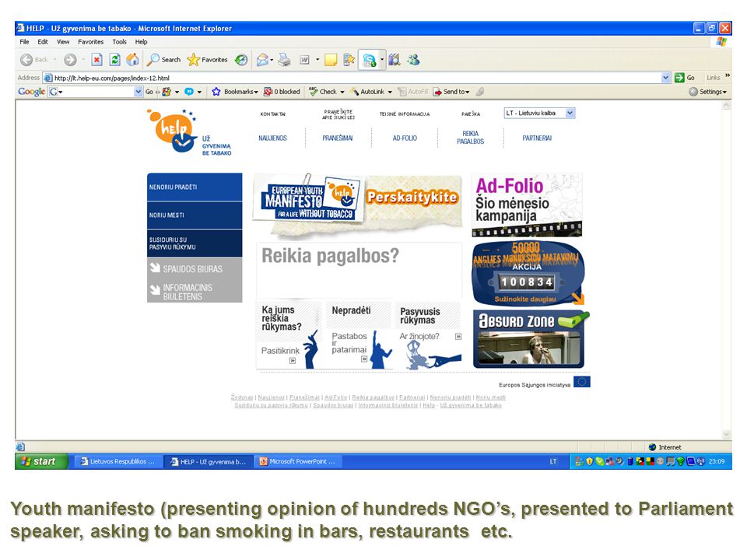Expand the Mail icon dropdown arrow
Viewport: 747px width, 560px height.
[272, 60]
